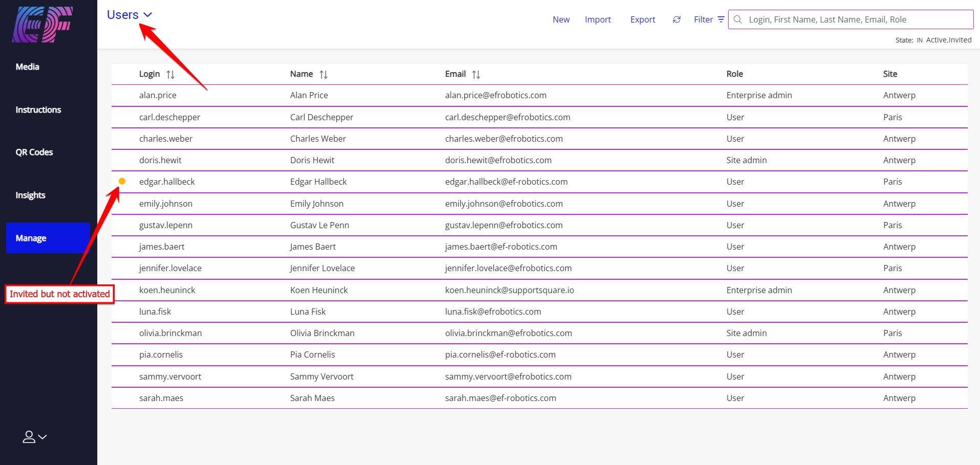Image resolution: width=980 pixels, height=465 pixels.
Task: Sort users by Email column
Action: [476, 75]
